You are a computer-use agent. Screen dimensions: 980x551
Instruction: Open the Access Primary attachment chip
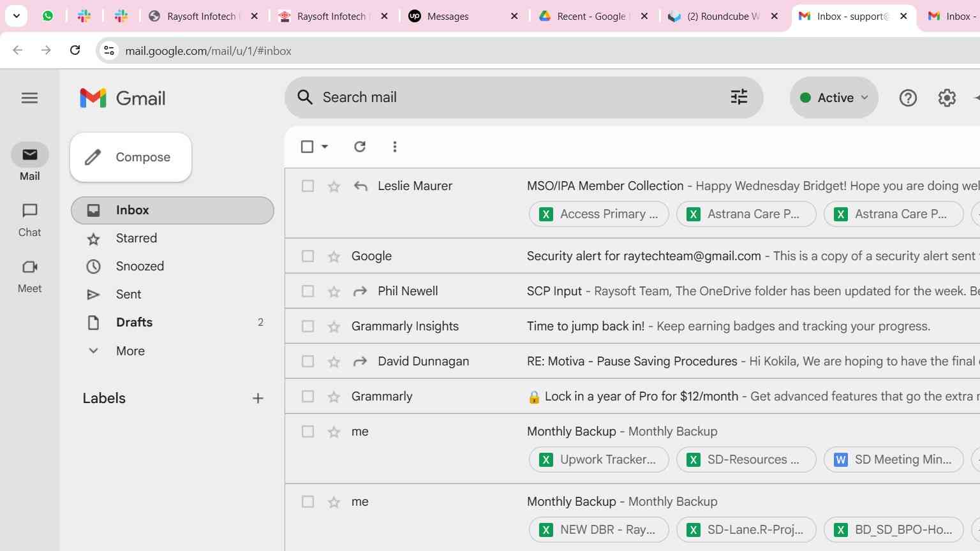click(x=598, y=214)
